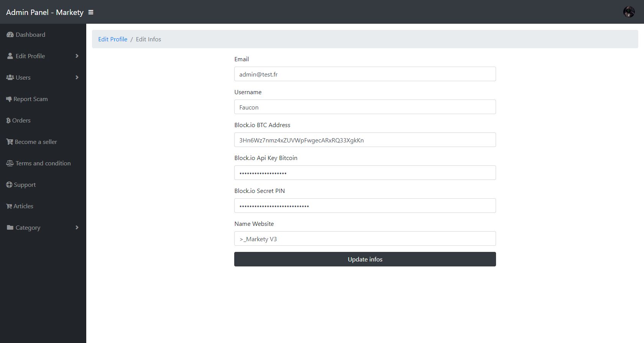Select the Users sidebar item
Image resolution: width=644 pixels, height=343 pixels.
click(x=43, y=77)
